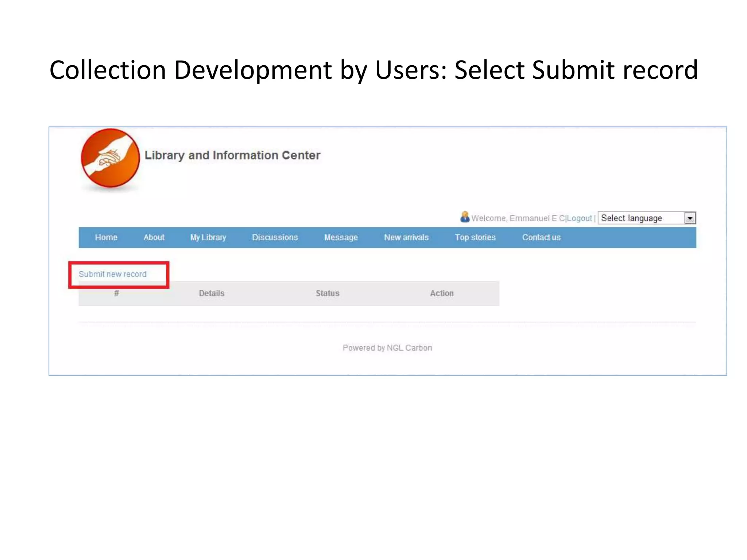This screenshot has width=747, height=560.
Task: Click the Library and Information Center logo
Action: (110, 158)
